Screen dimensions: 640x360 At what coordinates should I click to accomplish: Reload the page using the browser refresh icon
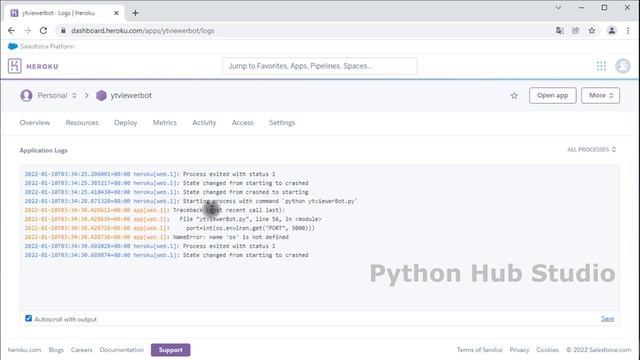coord(43,31)
